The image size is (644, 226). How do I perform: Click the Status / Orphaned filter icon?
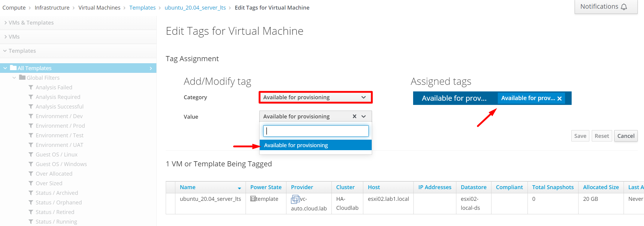[31, 202]
